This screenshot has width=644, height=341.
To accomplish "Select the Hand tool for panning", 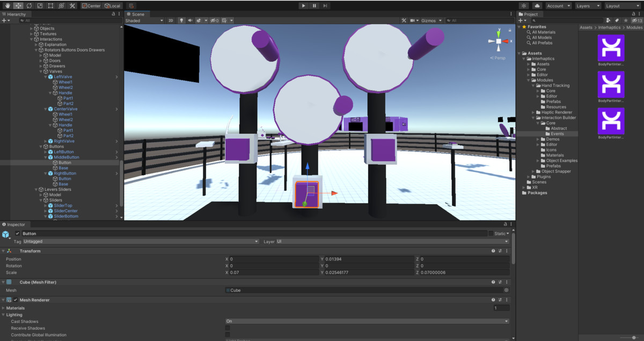I will coord(7,5).
